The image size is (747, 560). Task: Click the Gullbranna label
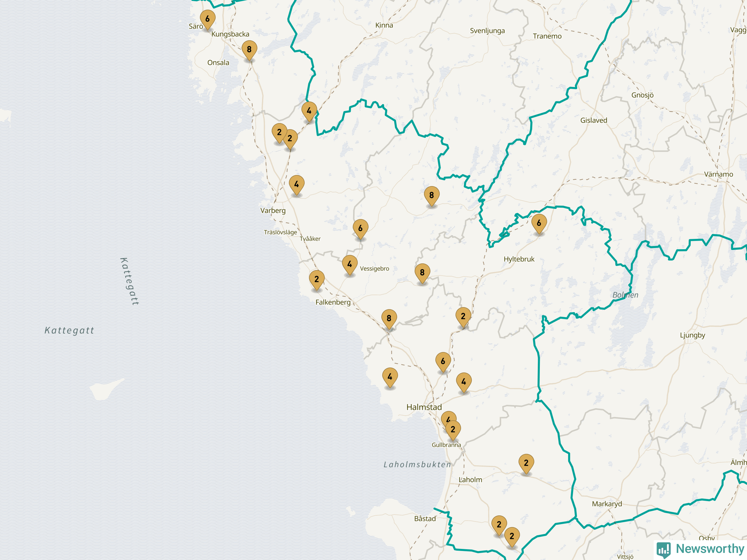[x=446, y=445]
